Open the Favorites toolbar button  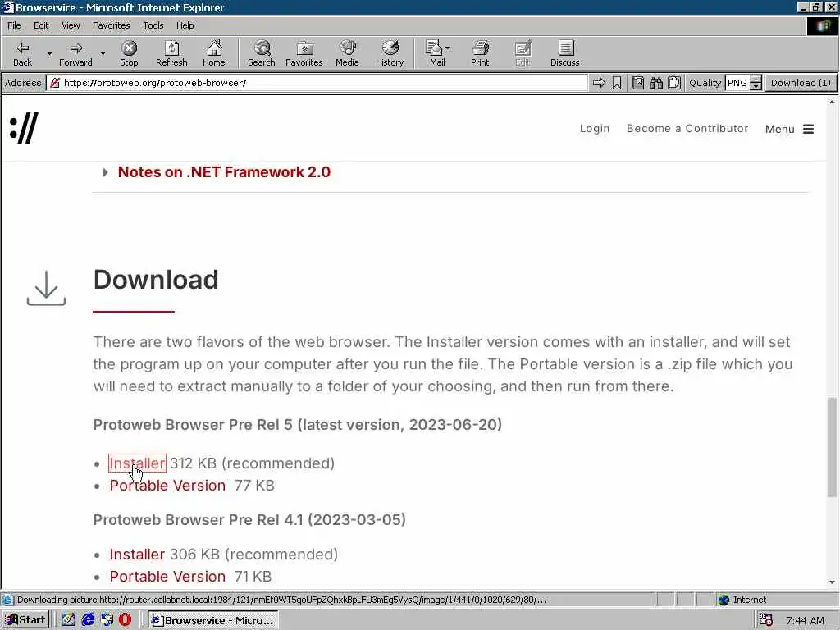pyautogui.click(x=304, y=53)
